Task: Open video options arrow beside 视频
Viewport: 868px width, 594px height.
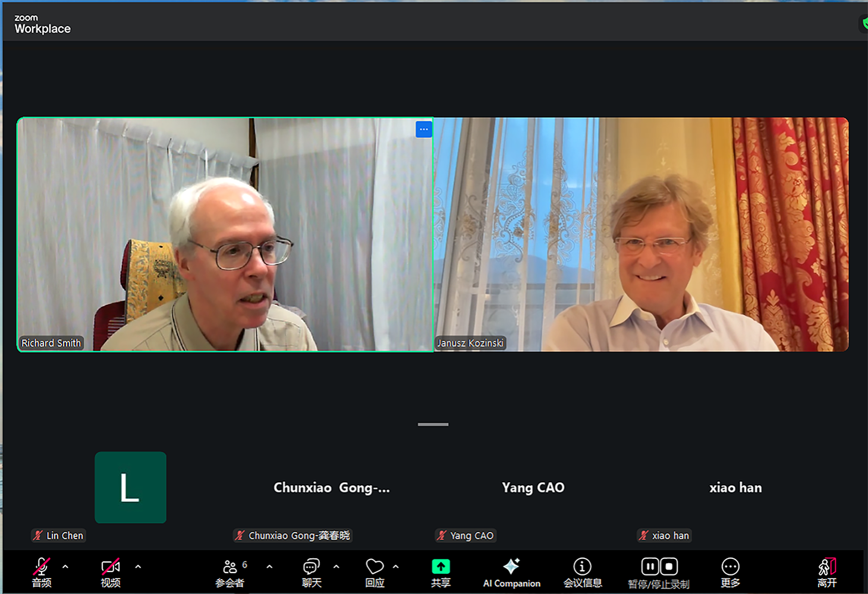Action: (138, 567)
